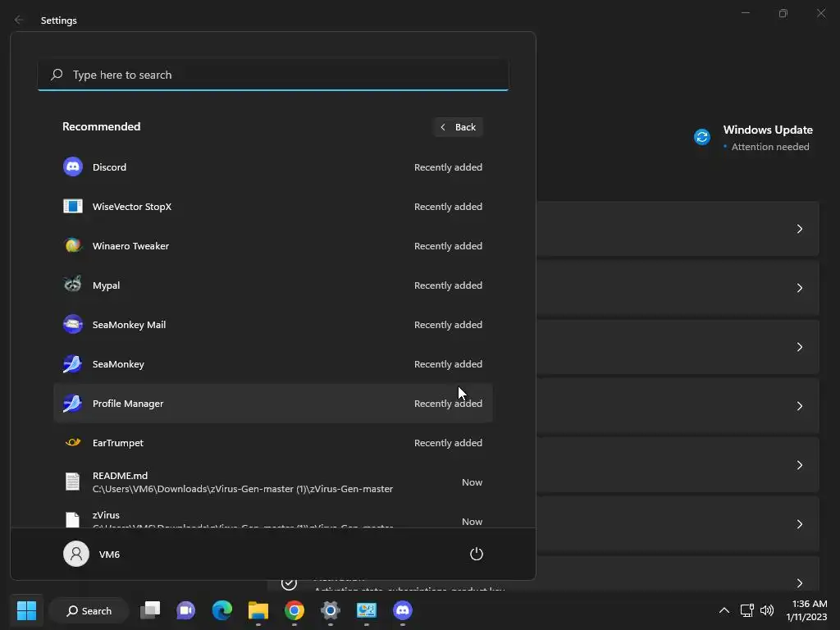
Task: Expand the Activation row chevron
Action: point(799,582)
